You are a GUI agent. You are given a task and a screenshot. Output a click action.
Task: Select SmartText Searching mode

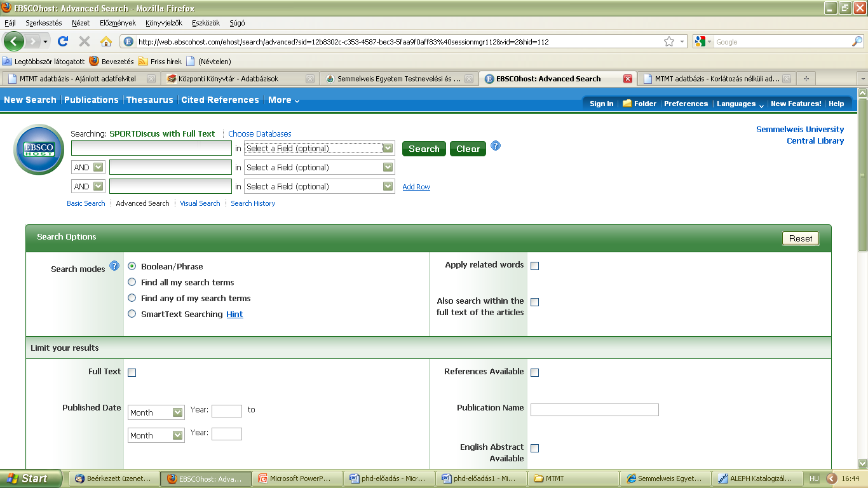tap(132, 314)
